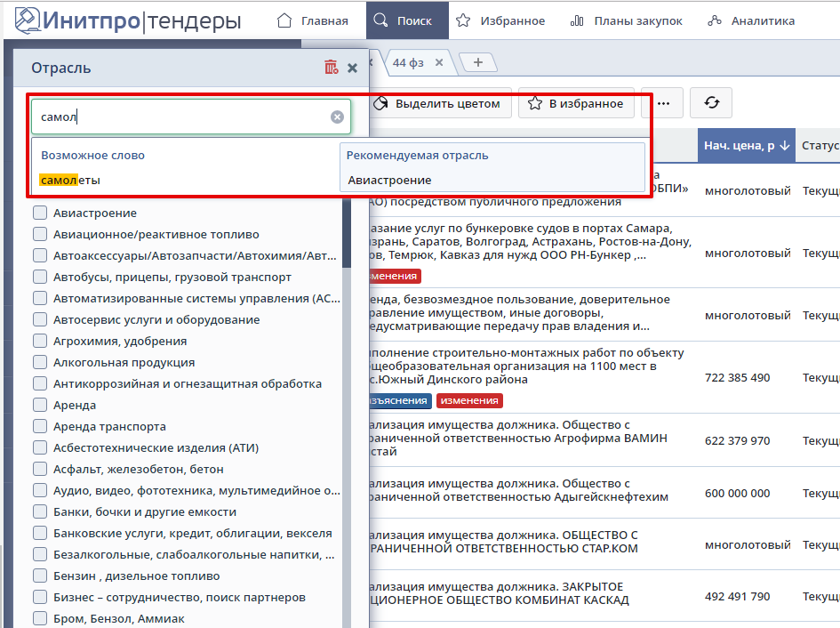Screen dimensions: 840x628
Task: Open the Избранное menu item
Action: [500, 20]
